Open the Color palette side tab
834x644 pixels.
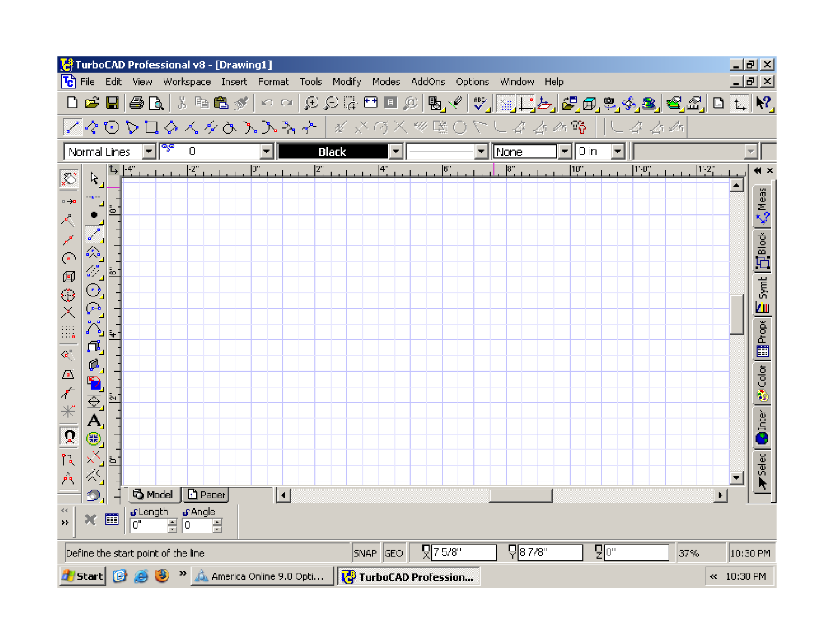[762, 383]
